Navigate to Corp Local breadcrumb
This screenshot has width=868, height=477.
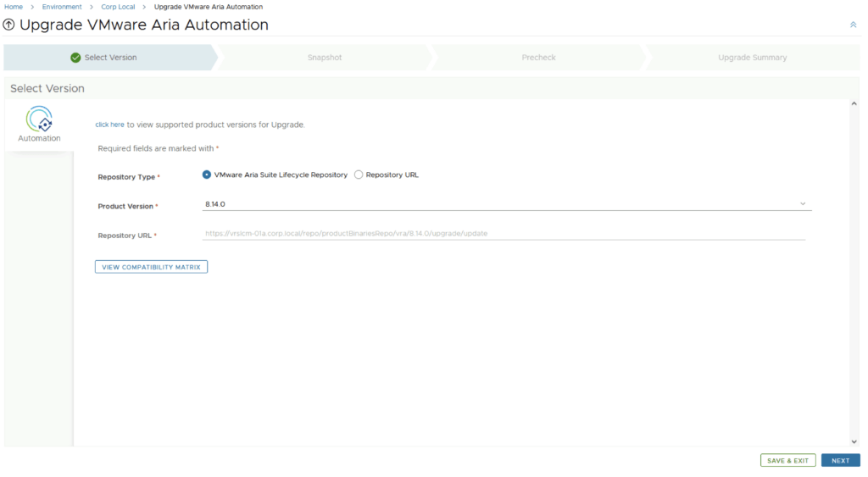pyautogui.click(x=118, y=7)
